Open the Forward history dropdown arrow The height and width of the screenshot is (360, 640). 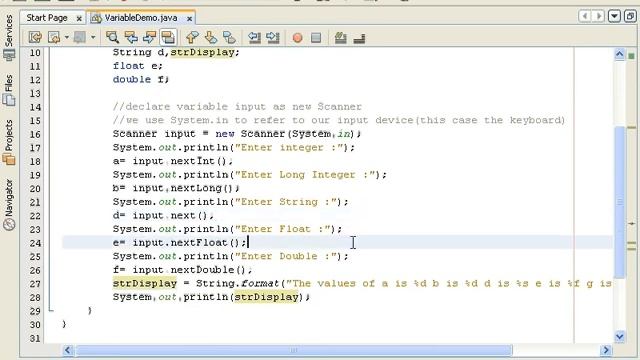coord(93,38)
